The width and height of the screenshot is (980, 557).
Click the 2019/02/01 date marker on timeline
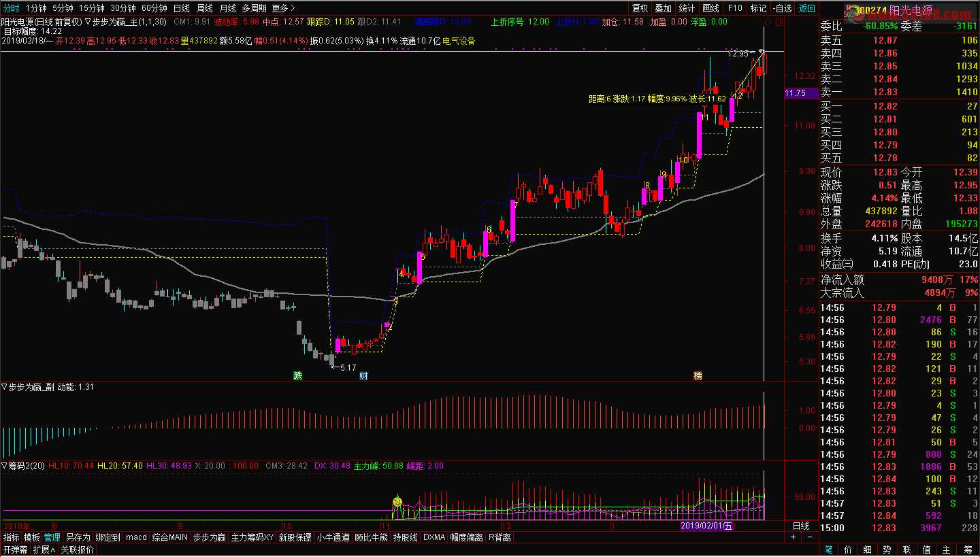click(707, 526)
